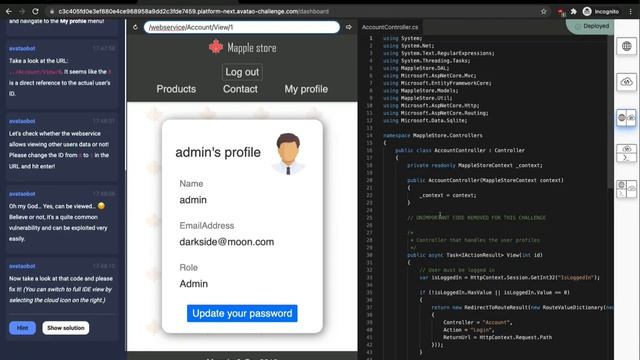
Task: Select the view with terminal layout icon
Action: (627, 153)
